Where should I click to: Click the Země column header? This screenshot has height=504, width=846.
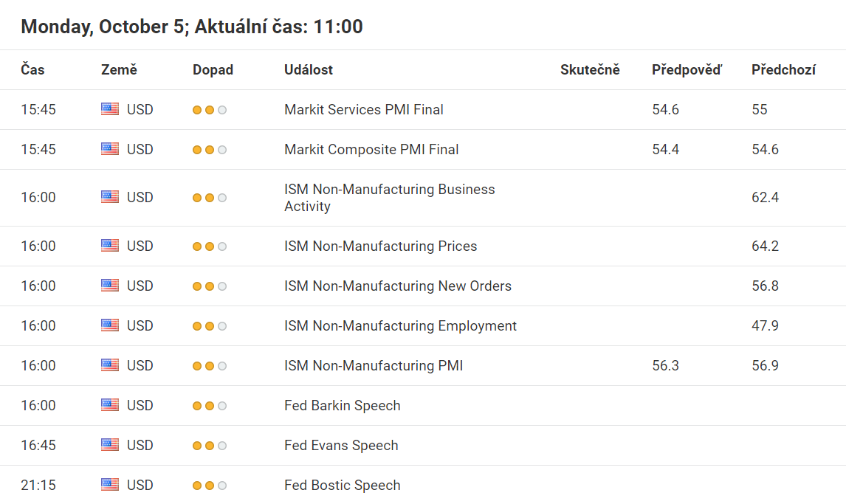pos(120,70)
